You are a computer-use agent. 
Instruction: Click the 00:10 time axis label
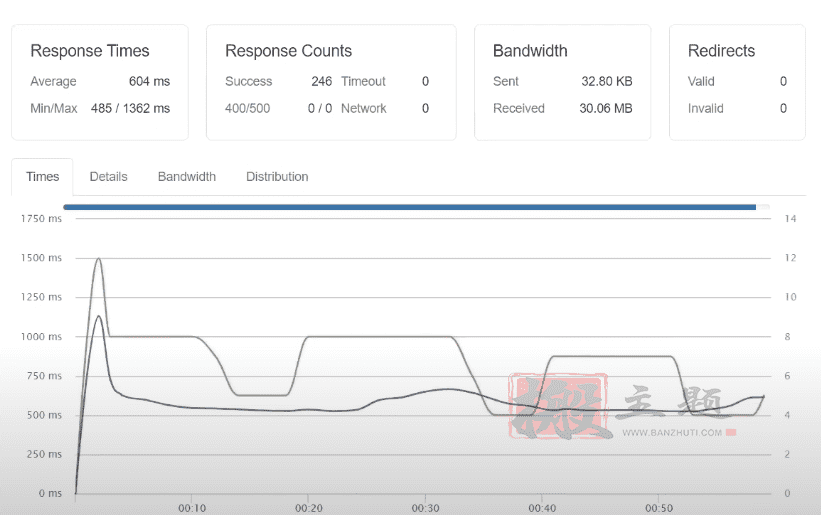tap(192, 508)
